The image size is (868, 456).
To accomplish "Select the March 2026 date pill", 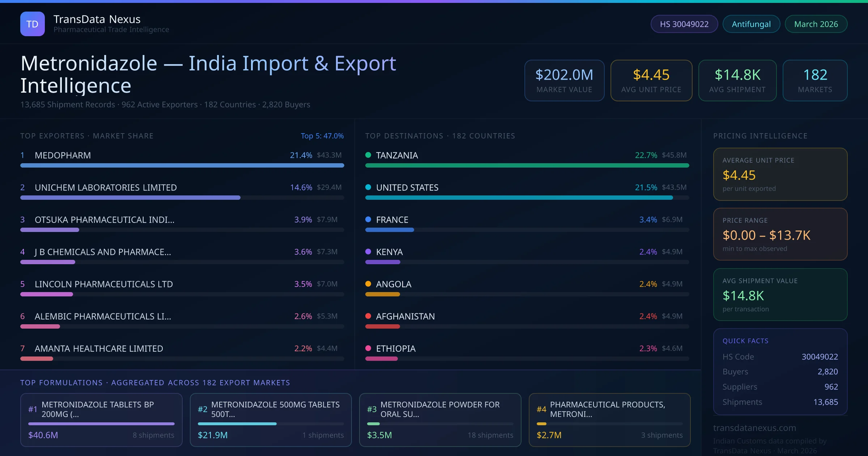I will click(816, 24).
